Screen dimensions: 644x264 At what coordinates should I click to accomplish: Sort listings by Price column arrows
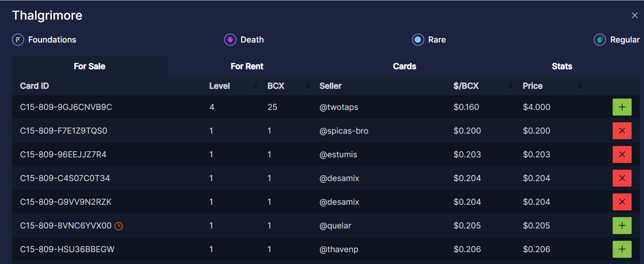[x=580, y=86]
